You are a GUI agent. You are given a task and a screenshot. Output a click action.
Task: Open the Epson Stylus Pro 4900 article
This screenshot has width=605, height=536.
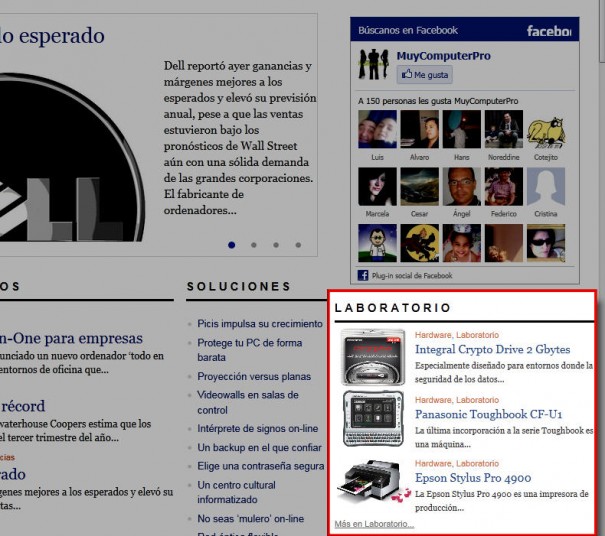473,478
